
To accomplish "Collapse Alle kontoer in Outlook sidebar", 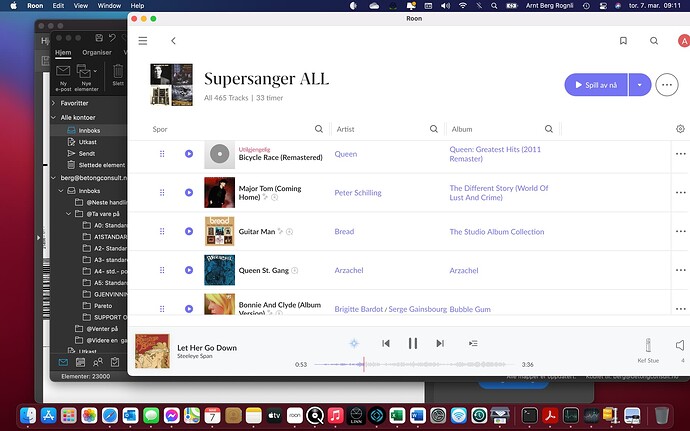I will pyautogui.click(x=54, y=118).
